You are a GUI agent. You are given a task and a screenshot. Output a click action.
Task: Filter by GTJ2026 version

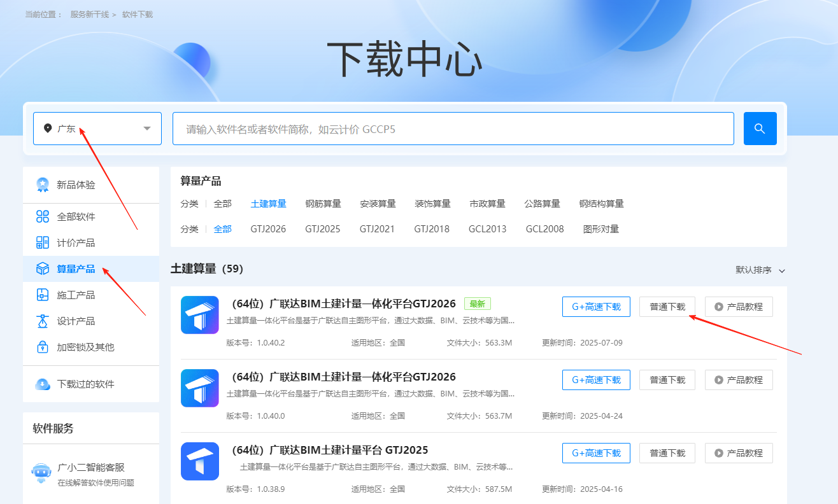[269, 229]
